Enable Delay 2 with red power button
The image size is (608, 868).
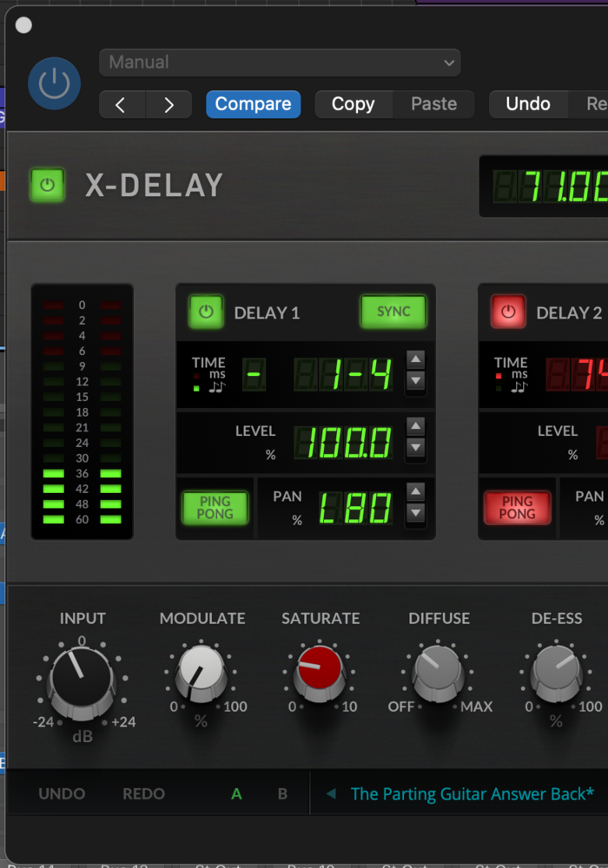coord(508,312)
